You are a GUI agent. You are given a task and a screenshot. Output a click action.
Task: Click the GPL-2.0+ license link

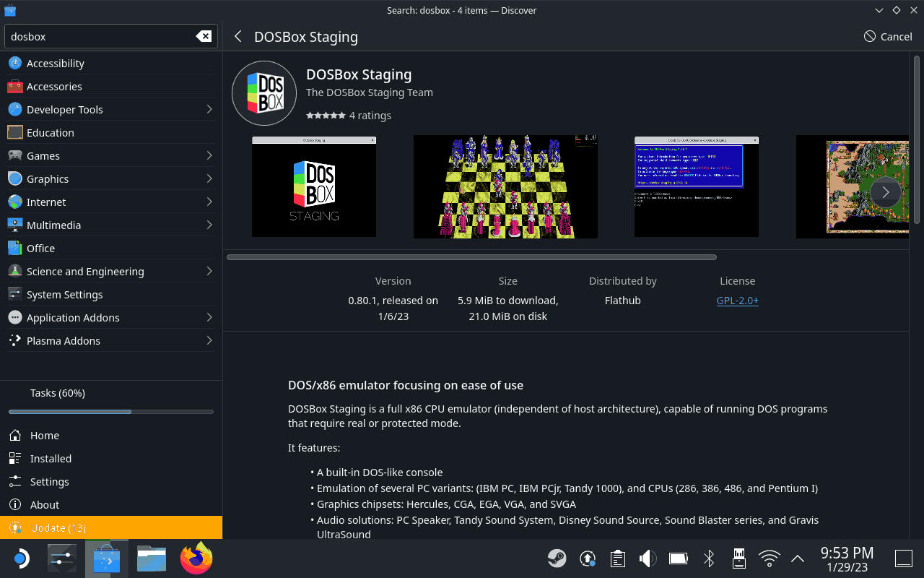737,300
